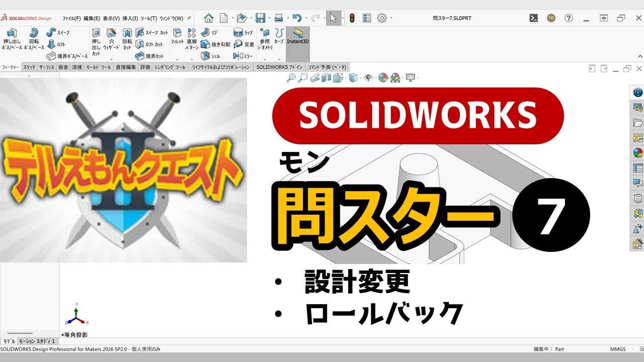Rebuild the model with traffic light icon
The width and height of the screenshot is (644, 362).
[x=352, y=18]
